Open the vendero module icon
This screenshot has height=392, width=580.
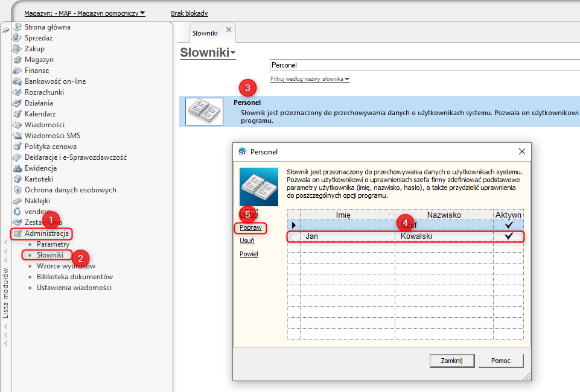(x=18, y=212)
